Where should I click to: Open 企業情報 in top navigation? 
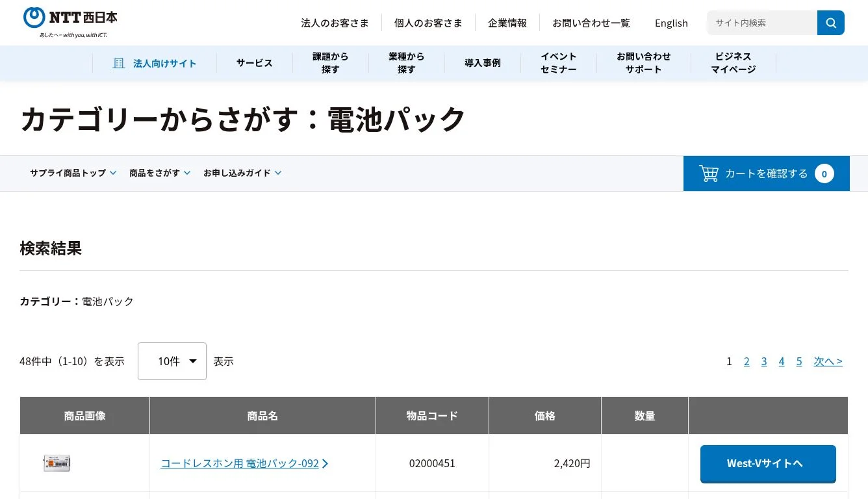(x=507, y=23)
